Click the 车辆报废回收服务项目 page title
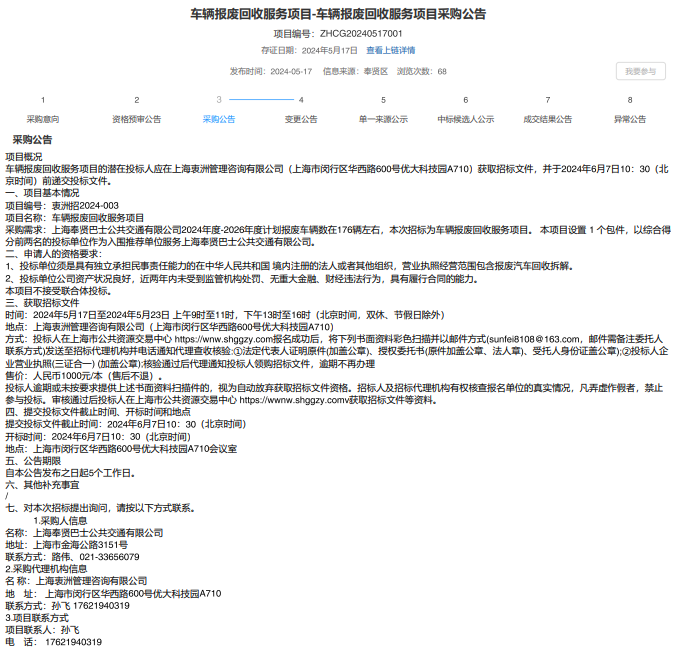The height and width of the screenshot is (651, 676). (338, 14)
